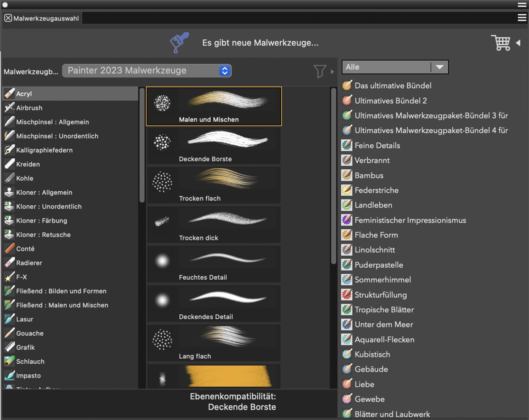Expand filter options arrow beside funnel
529x420 pixels.
point(332,71)
